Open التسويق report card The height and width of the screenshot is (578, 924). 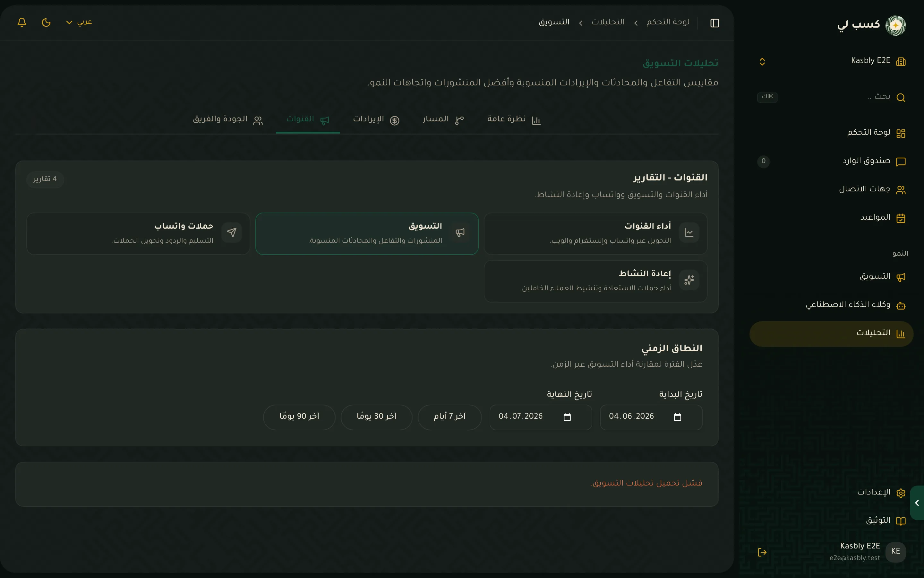(367, 233)
